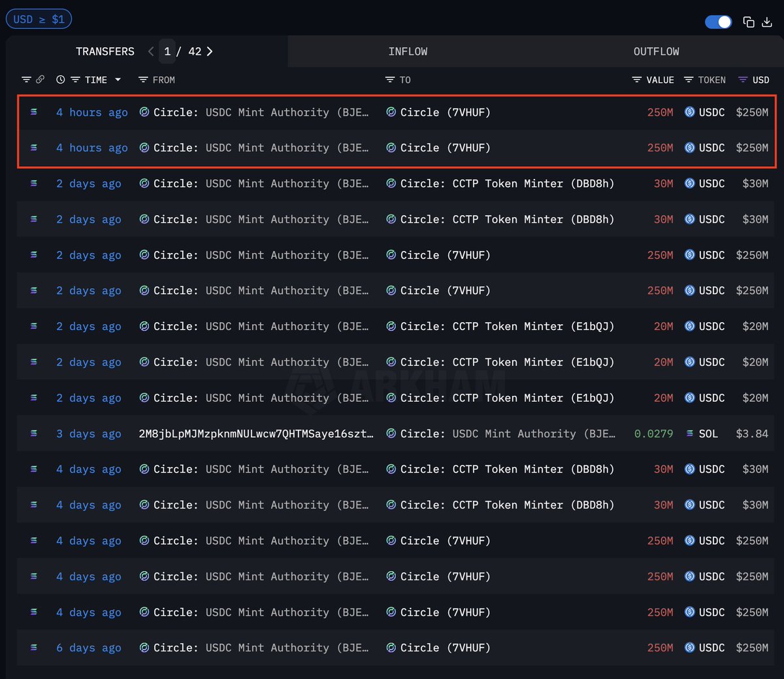Switch to the INFLOW tab
Screen dimensions: 784x679
pyautogui.click(x=408, y=52)
